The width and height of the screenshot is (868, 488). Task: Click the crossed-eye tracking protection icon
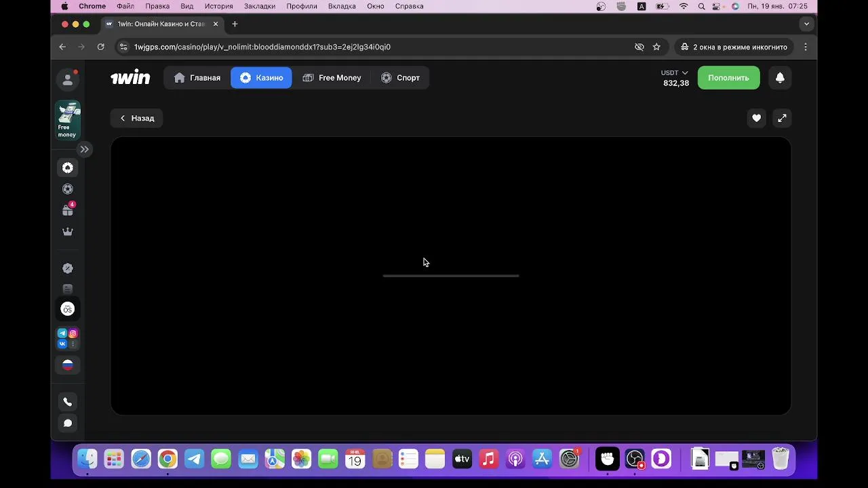point(639,47)
